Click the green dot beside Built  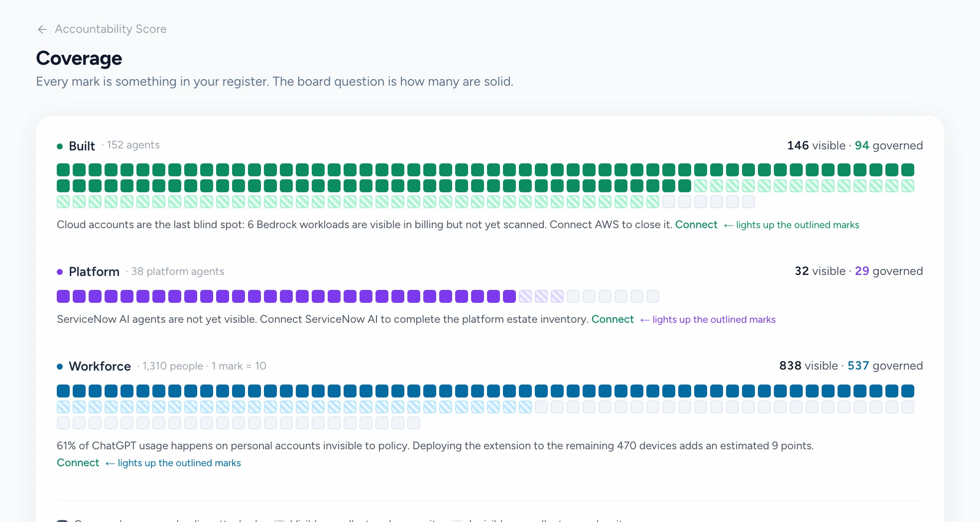[x=60, y=146]
